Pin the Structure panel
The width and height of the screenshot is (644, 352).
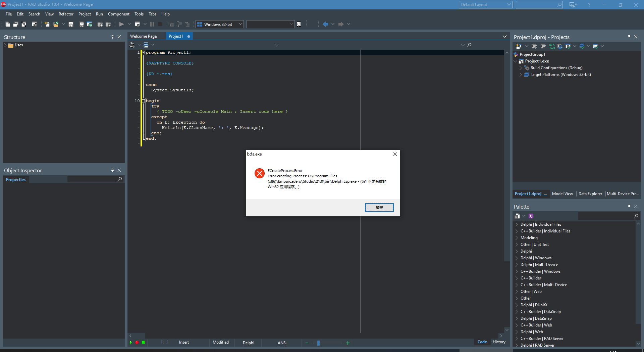(112, 37)
